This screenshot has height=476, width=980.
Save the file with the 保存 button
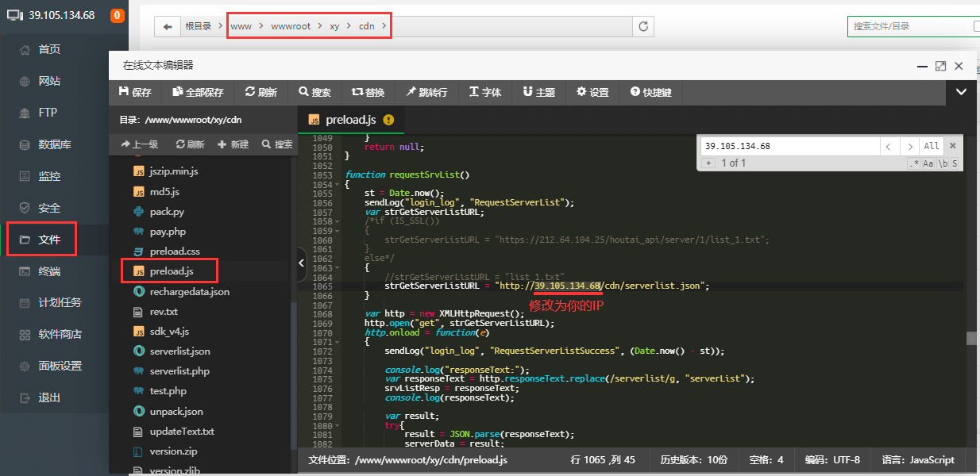[134, 92]
